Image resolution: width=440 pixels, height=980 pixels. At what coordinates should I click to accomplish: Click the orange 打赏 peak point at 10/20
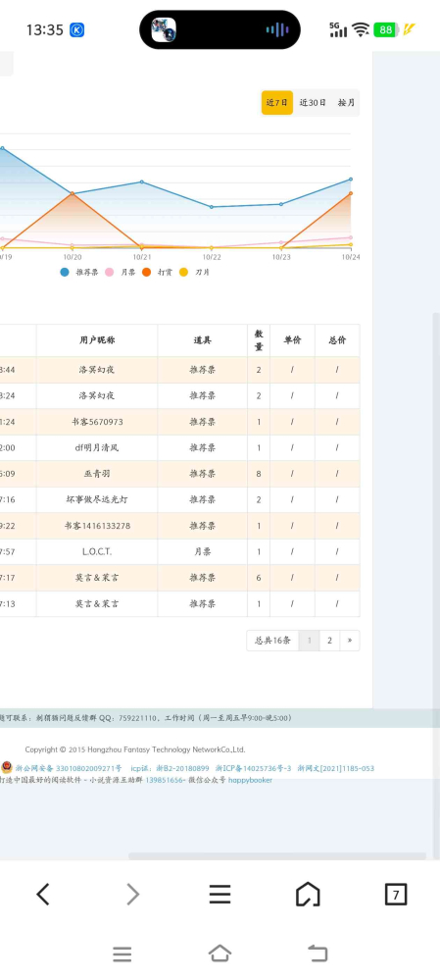73,193
